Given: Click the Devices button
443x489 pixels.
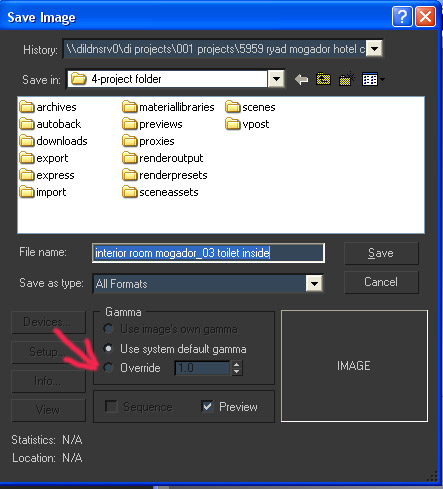Looking at the screenshot, I should pos(48,322).
